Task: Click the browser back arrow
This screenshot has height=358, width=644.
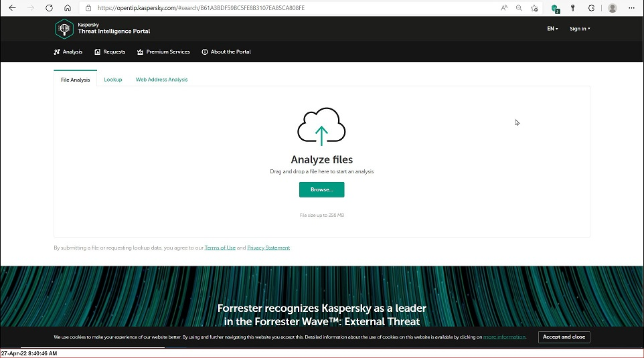Action: point(12,8)
